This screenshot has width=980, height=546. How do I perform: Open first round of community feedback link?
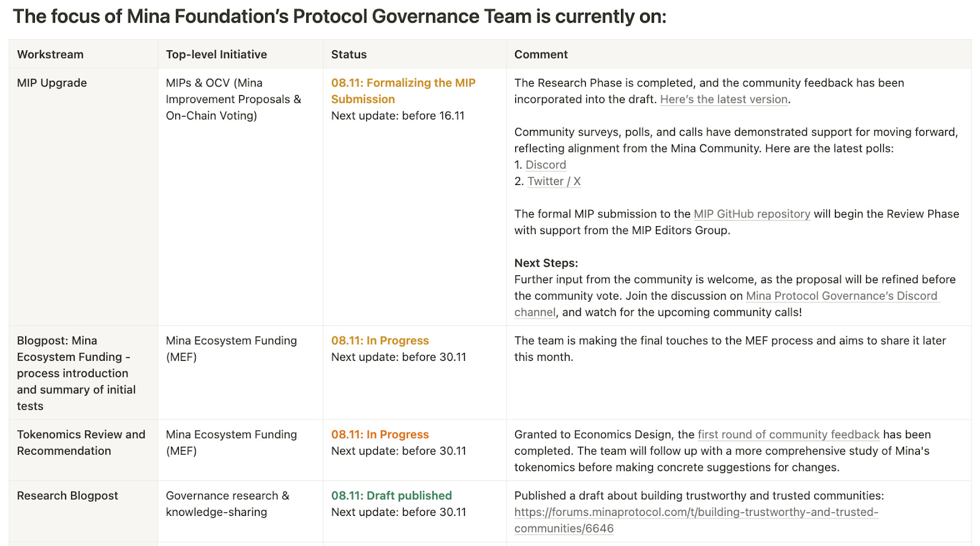[788, 434]
